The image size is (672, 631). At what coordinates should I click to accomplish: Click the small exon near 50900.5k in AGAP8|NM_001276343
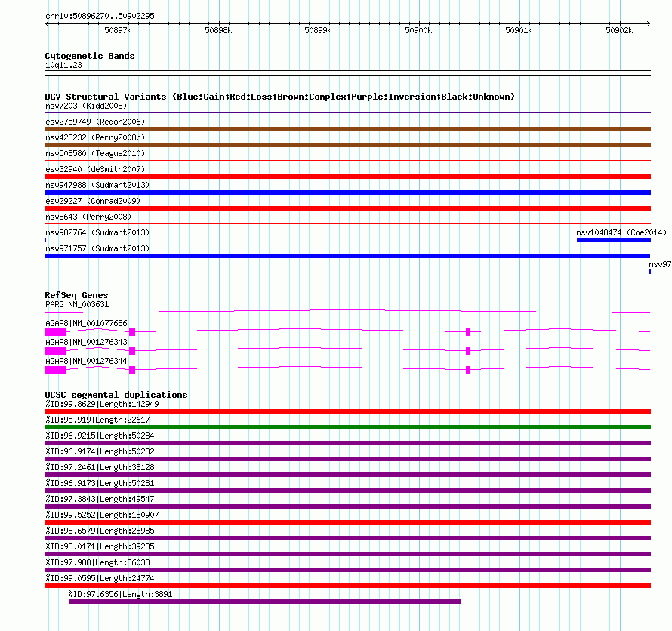pyautogui.click(x=468, y=351)
